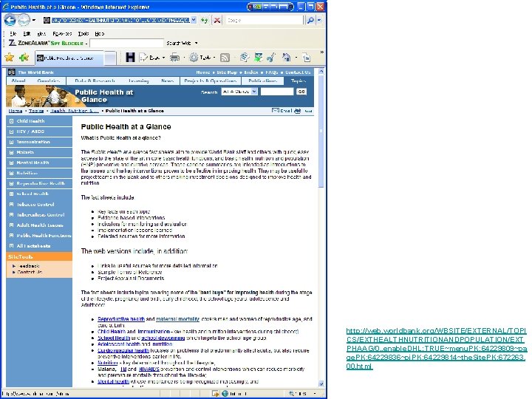This screenshot has height=399, width=532.
Task: Click the scissors clipping toolbar icon
Action: coord(271,58)
